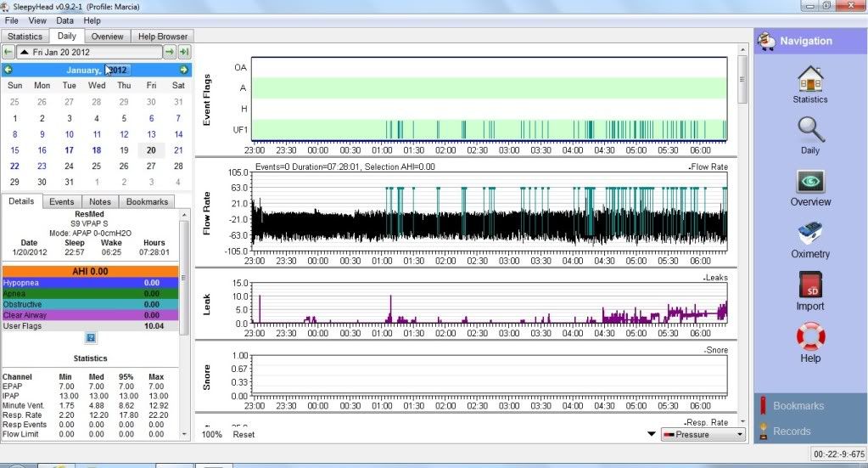Click the black drop-down triangle beside Pressure
The image size is (868, 468).
point(652,434)
